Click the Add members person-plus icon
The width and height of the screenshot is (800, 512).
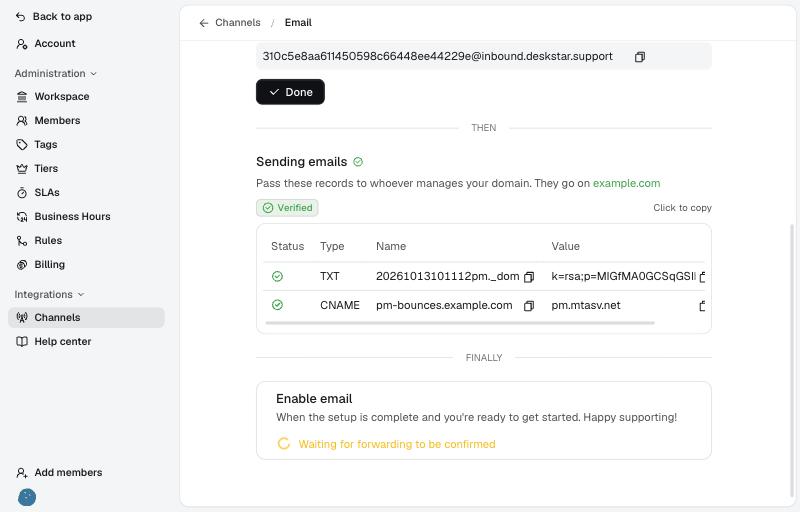(22, 473)
